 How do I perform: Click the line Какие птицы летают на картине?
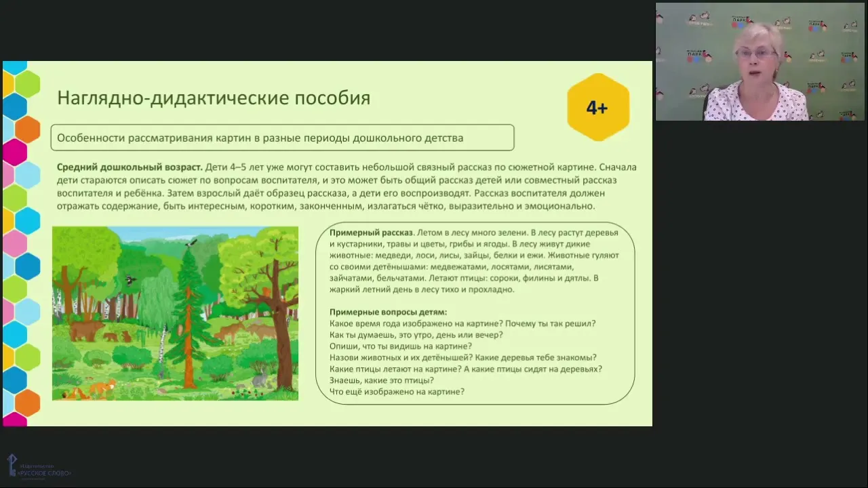tap(466, 369)
